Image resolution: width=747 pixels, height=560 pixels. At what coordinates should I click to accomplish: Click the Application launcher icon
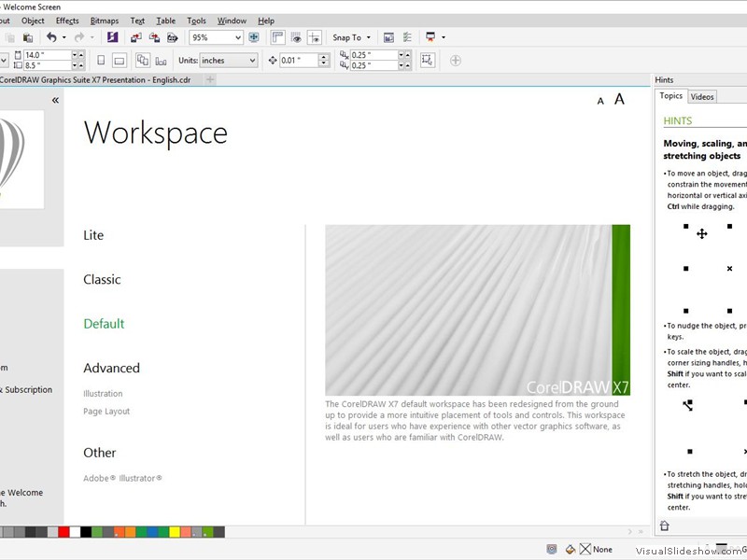pyautogui.click(x=430, y=37)
